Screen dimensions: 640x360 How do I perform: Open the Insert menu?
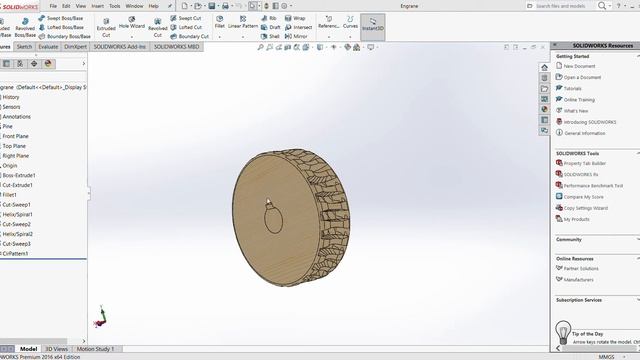(x=98, y=6)
